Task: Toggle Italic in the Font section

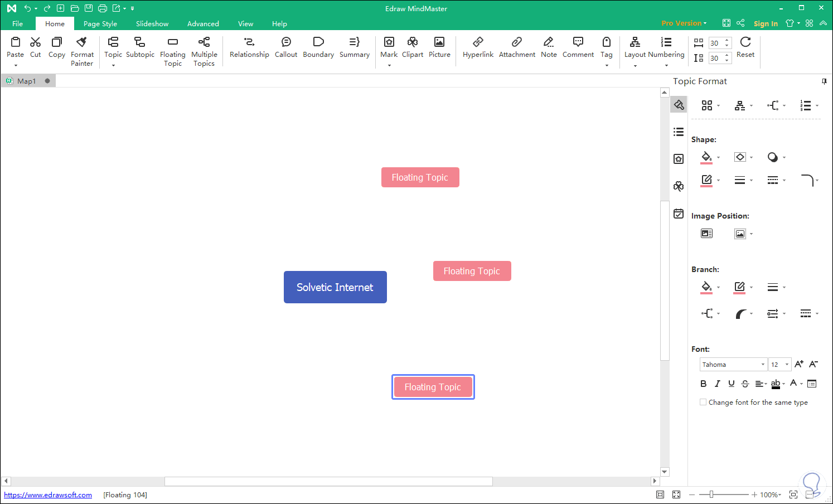Action: tap(718, 384)
